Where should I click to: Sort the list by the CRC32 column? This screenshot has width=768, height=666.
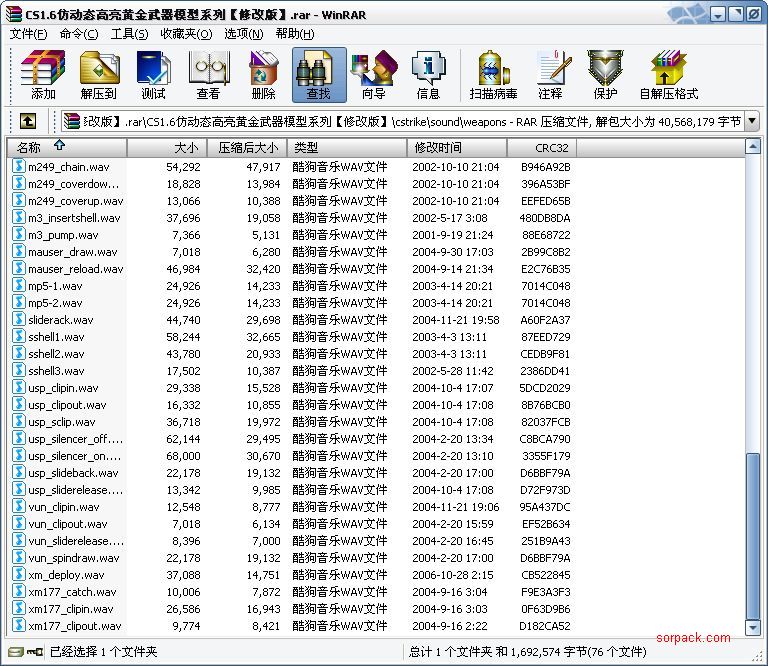541,148
